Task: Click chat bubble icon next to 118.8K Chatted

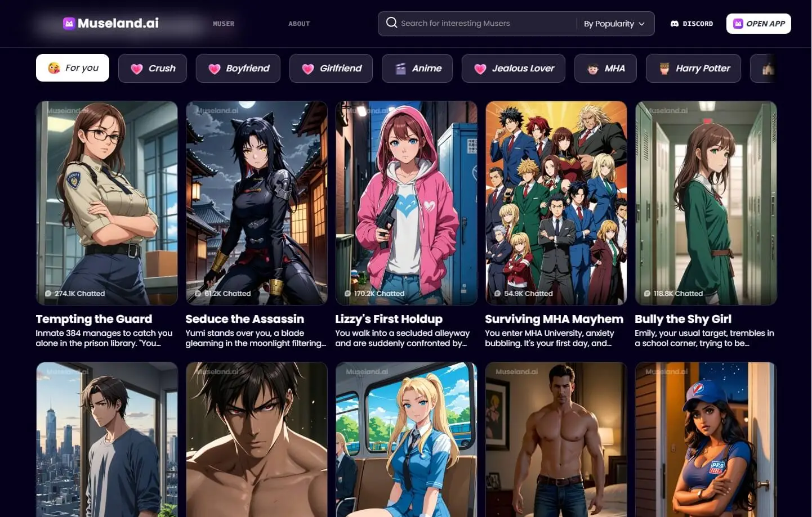Action: (x=647, y=294)
